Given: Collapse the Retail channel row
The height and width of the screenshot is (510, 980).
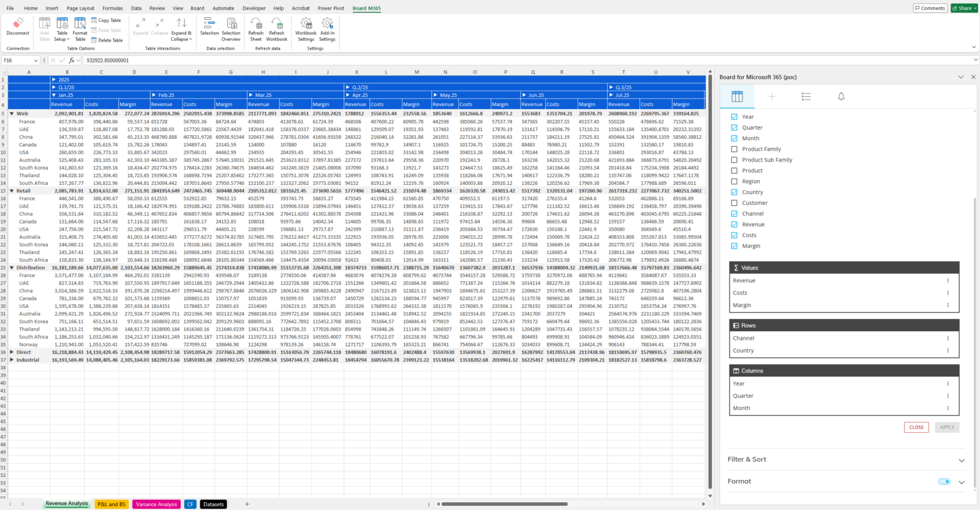Looking at the screenshot, I should [x=12, y=191].
